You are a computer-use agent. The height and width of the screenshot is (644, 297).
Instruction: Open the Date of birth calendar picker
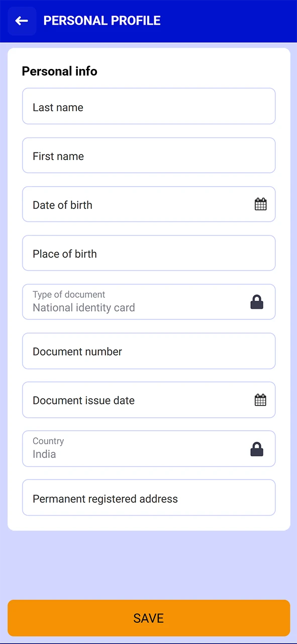coord(260,204)
